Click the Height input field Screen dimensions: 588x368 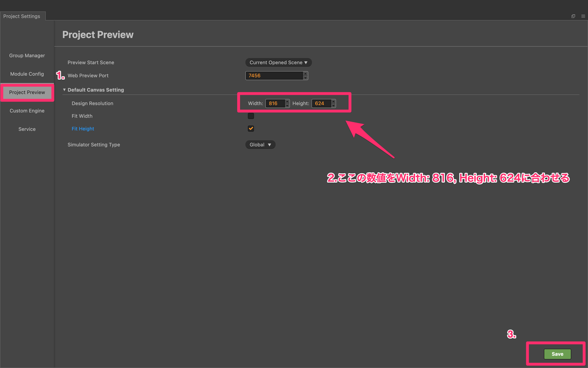[321, 104]
